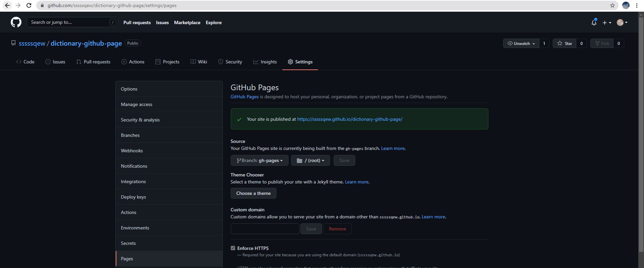
Task: Click Learn more under Source
Action: click(x=393, y=148)
